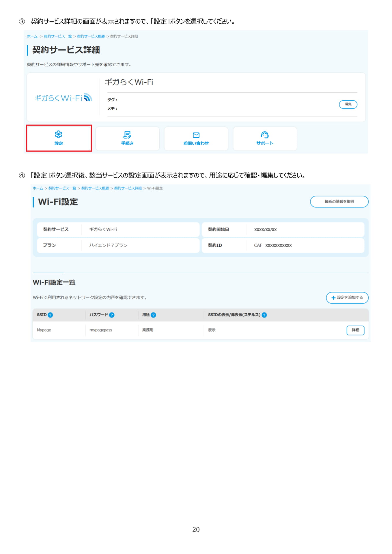This screenshot has height=554, width=392.
Task: Click the ハイエンド7プラン plan value
Action: pos(108,245)
